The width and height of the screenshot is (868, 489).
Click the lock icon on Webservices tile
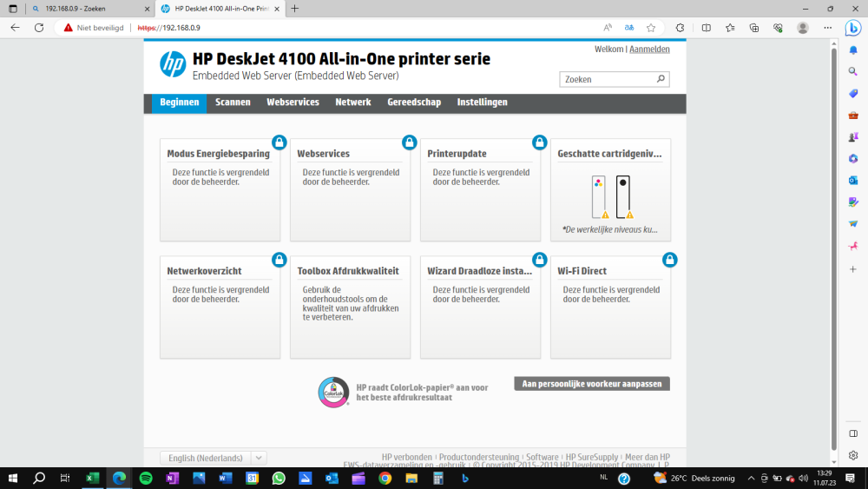(x=409, y=142)
